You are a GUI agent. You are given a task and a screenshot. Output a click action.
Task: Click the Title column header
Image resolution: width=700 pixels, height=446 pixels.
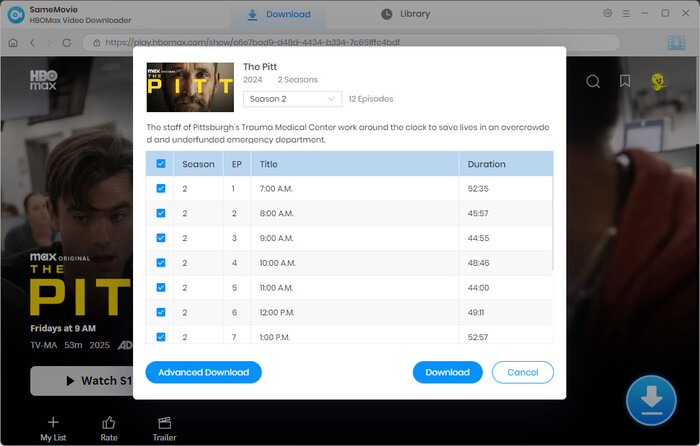269,164
